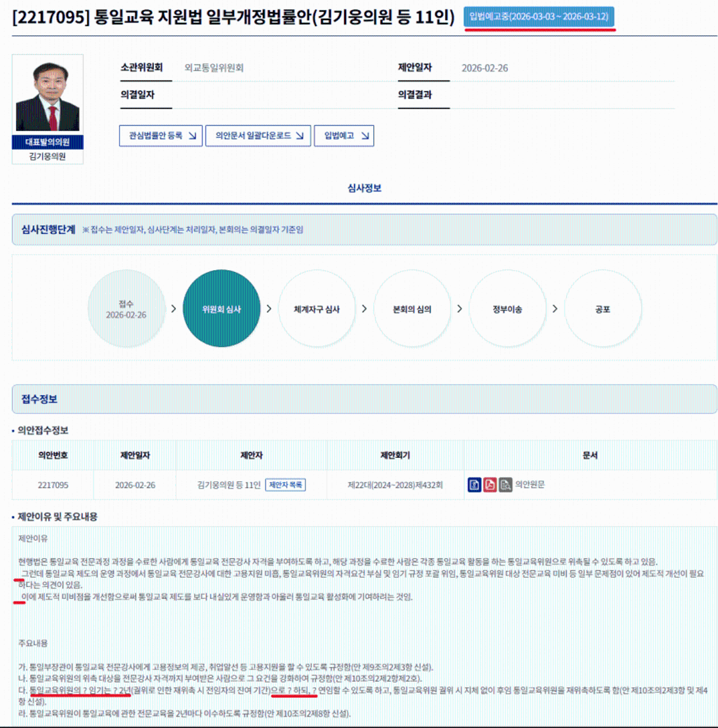Open the HWP document icon for 의안원문
718x728 pixels.
474,485
